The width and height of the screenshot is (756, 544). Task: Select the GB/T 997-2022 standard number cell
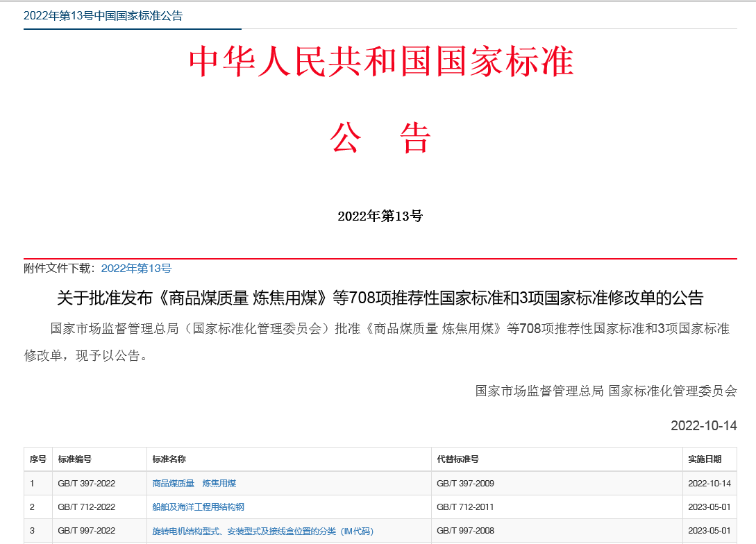pos(87,532)
